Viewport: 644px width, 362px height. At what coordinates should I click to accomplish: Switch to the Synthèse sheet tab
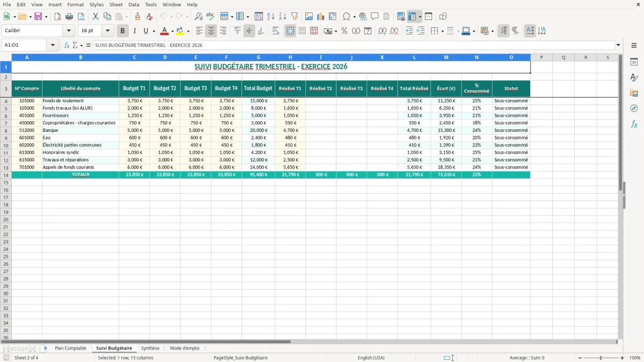[150, 349]
